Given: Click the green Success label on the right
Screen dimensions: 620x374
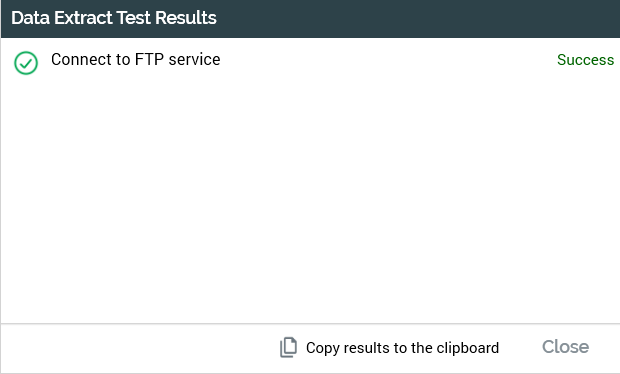Looking at the screenshot, I should tap(586, 60).
